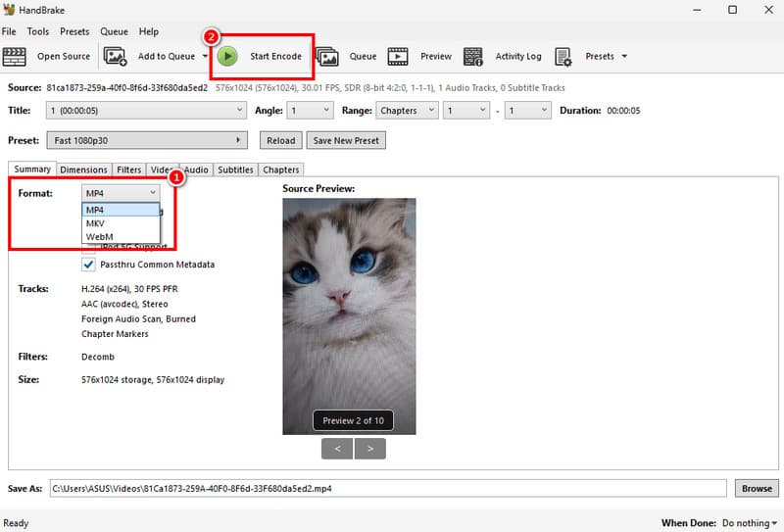Screen dimensions: 784x532
Task: Click the Browse button
Action: [x=756, y=488]
